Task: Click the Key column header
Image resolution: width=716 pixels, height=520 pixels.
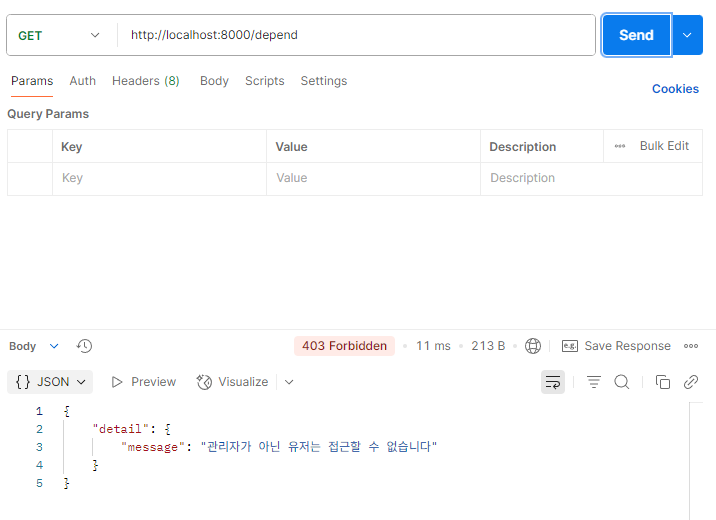Action: click(72, 147)
